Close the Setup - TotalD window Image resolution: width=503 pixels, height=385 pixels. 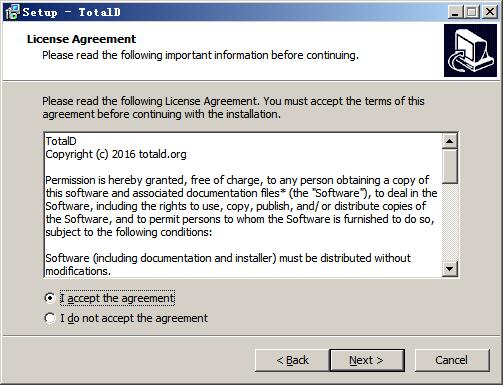[490, 12]
